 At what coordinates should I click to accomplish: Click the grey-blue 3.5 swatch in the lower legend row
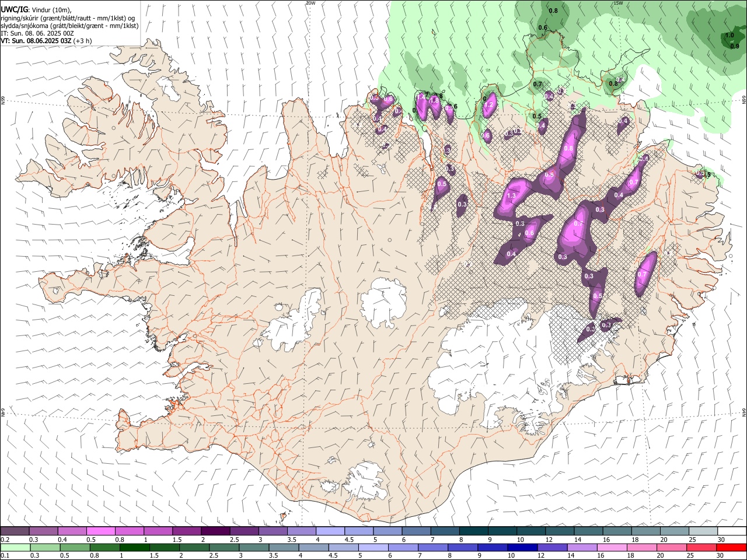click(284, 547)
